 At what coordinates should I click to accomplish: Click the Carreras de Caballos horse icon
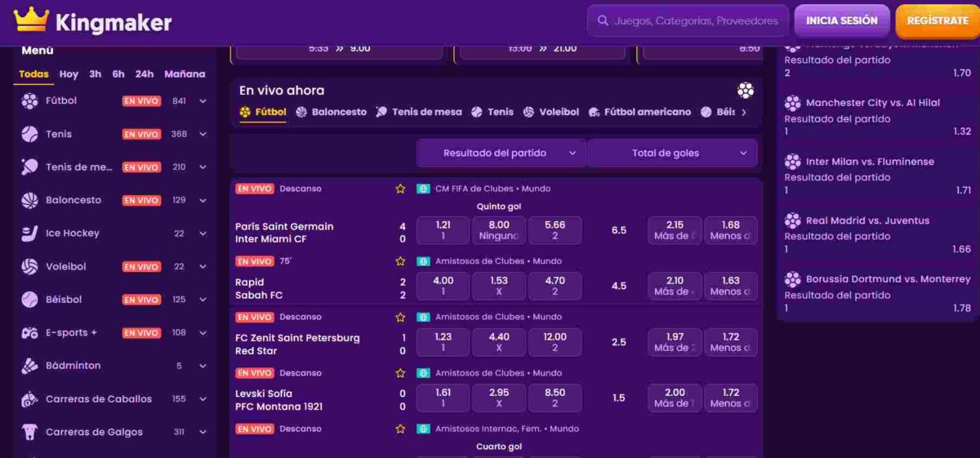30,399
